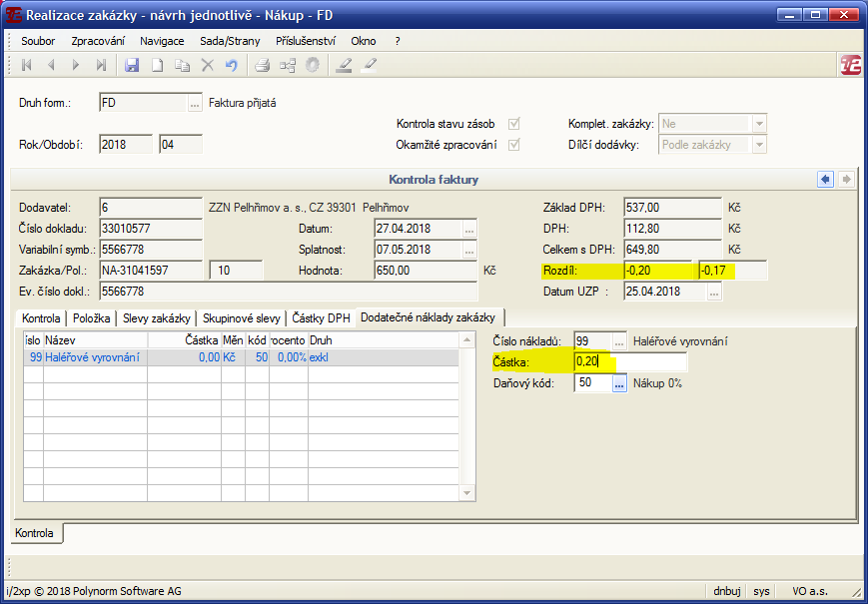Click the New document icon
Image resolution: width=868 pixels, height=604 pixels.
click(x=158, y=65)
